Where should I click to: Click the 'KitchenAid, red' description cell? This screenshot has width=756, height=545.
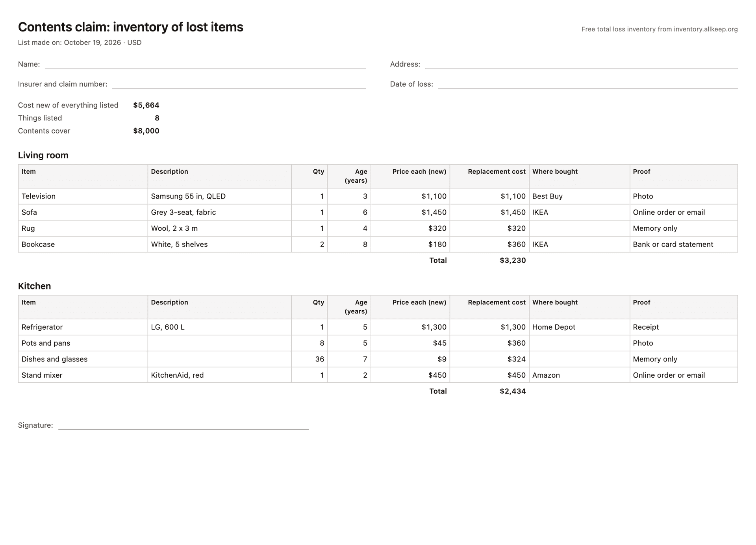pyautogui.click(x=220, y=375)
